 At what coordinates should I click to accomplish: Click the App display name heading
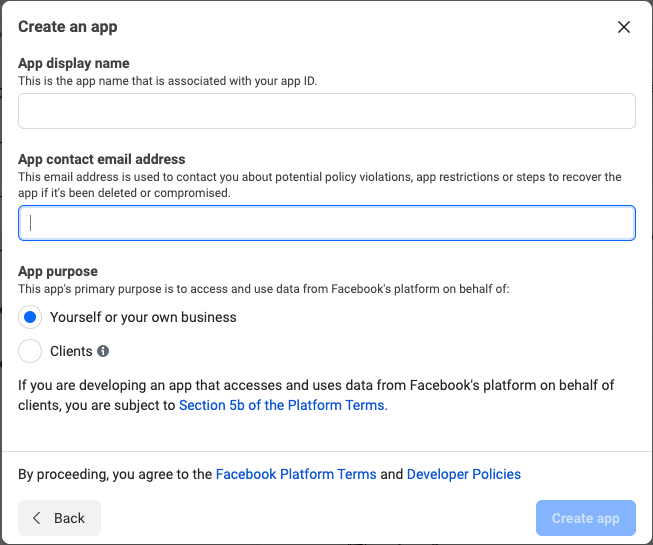pyautogui.click(x=74, y=63)
